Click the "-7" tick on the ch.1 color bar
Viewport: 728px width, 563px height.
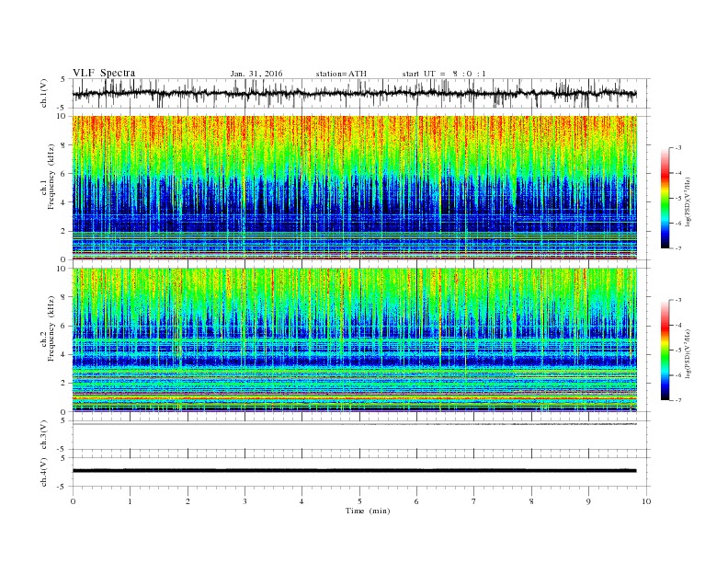678,248
